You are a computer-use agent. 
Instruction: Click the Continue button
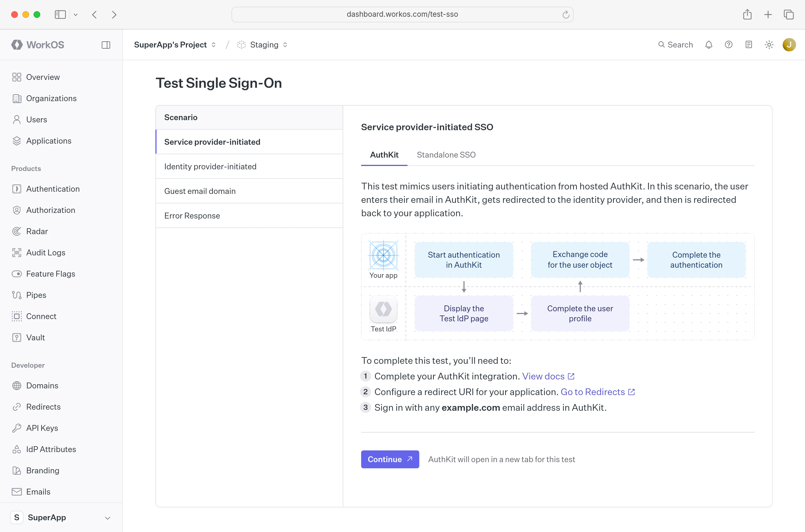390,459
